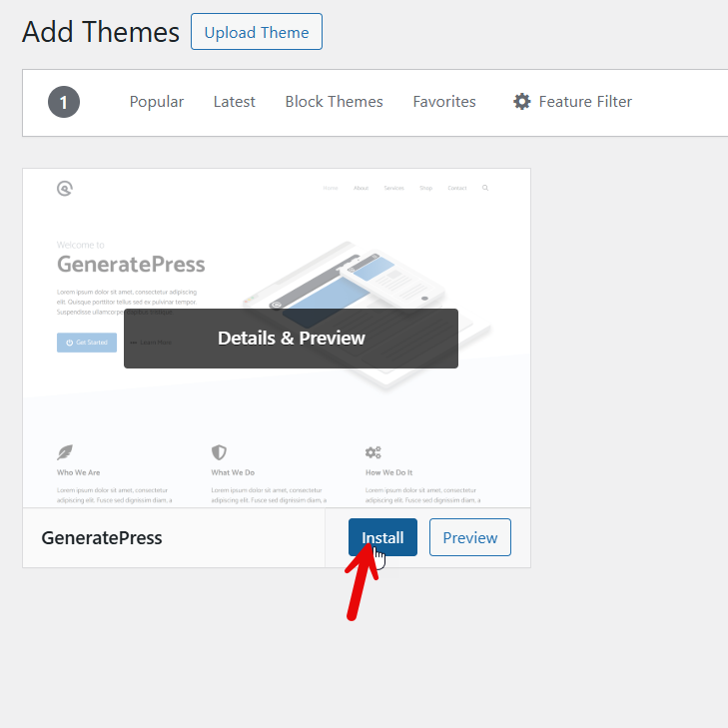
Task: Click the Get Started button in screenshot
Action: tap(87, 343)
